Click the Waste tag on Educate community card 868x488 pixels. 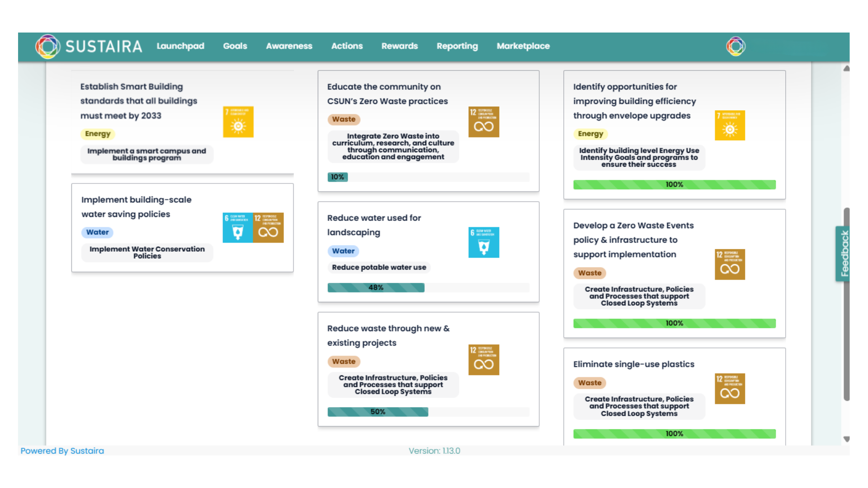click(344, 119)
